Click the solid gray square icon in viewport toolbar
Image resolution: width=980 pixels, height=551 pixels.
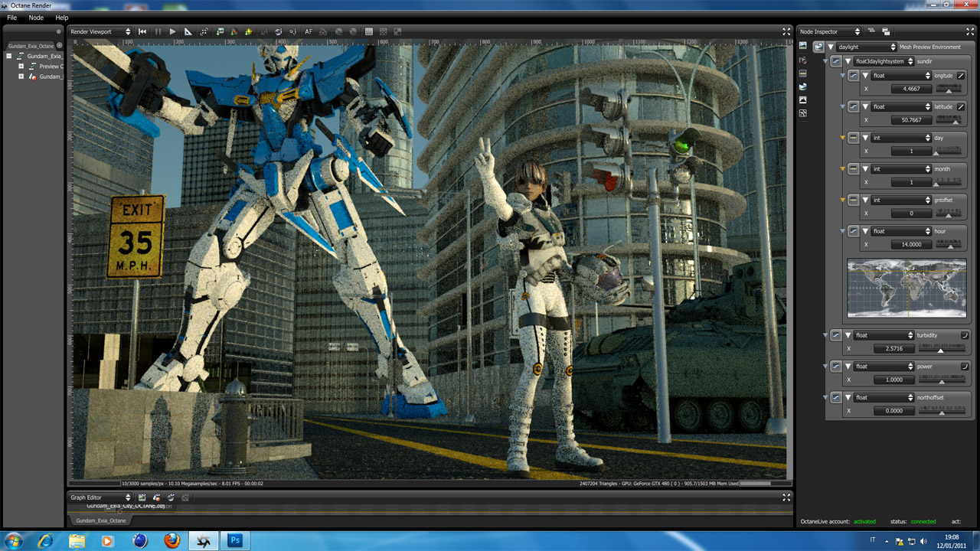point(369,31)
